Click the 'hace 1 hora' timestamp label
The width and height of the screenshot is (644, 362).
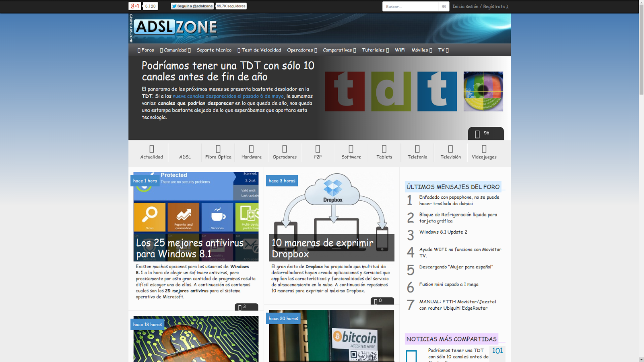(x=145, y=181)
